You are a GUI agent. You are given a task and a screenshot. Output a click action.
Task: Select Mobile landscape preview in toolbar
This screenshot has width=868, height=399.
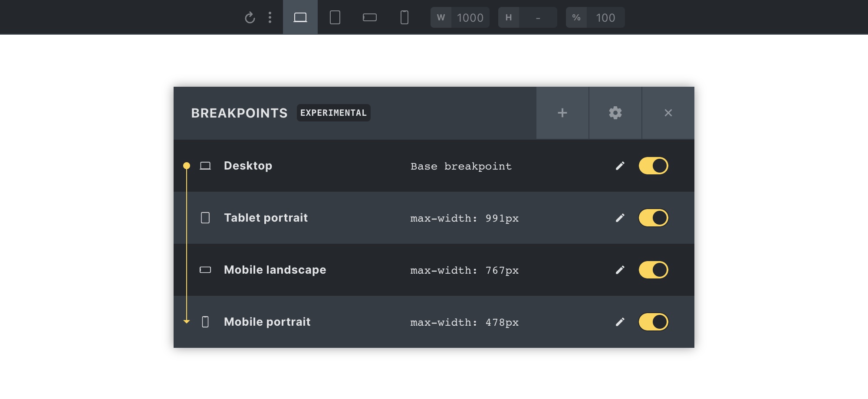pyautogui.click(x=370, y=17)
